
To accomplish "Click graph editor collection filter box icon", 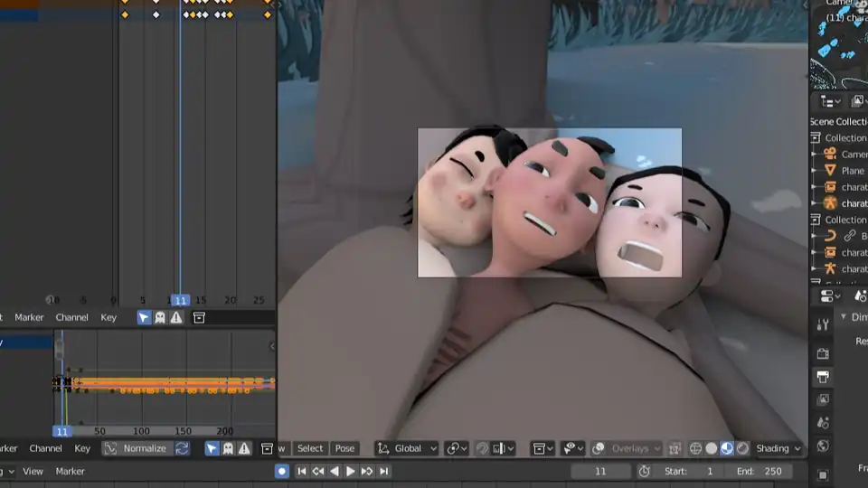I will pyautogui.click(x=267, y=449).
